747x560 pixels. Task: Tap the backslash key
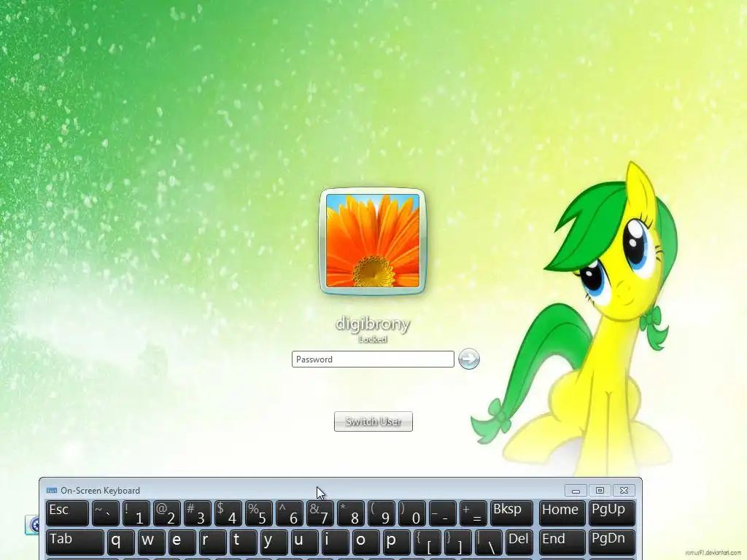click(x=488, y=542)
